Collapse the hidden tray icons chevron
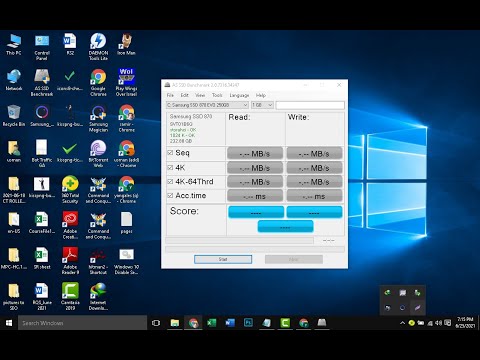This screenshot has height=360, width=480. point(402,323)
